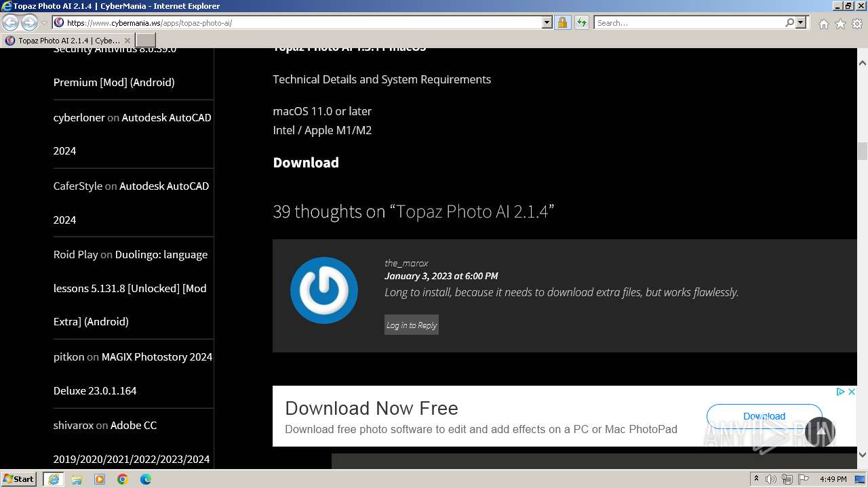Expand the address bar history dropdown

coord(547,22)
